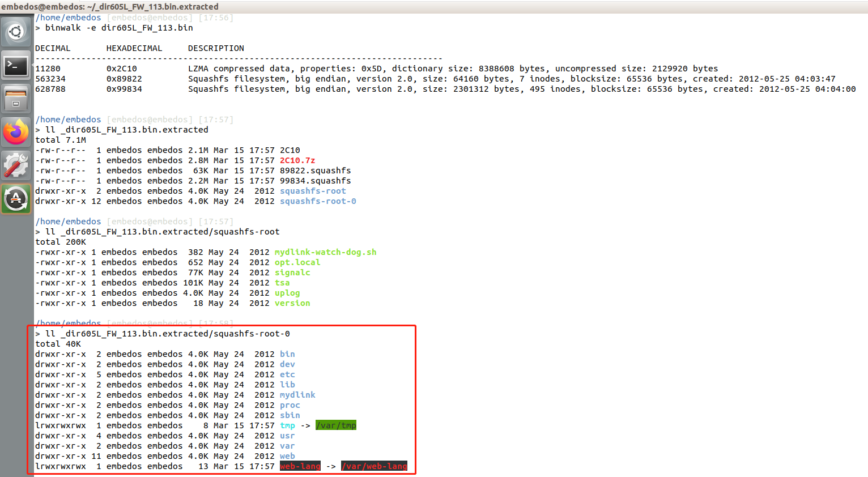Click the dev directory name
The image size is (868, 477).
click(x=287, y=364)
